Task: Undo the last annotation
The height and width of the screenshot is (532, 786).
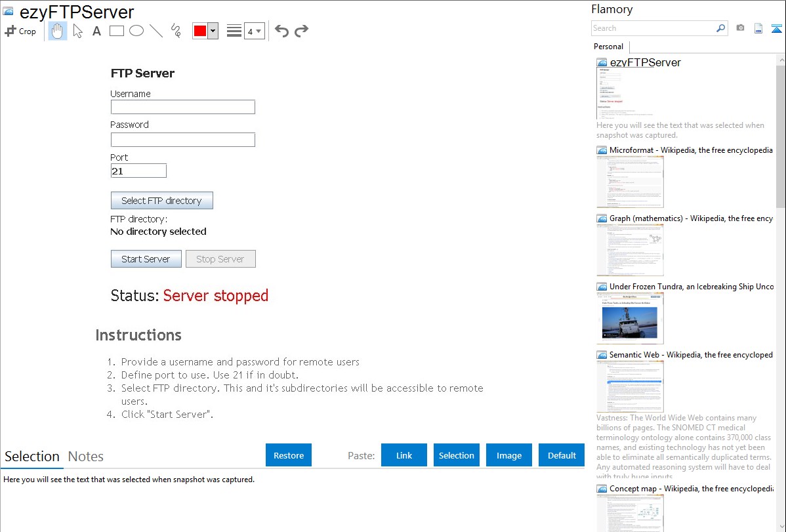Action: [x=281, y=31]
